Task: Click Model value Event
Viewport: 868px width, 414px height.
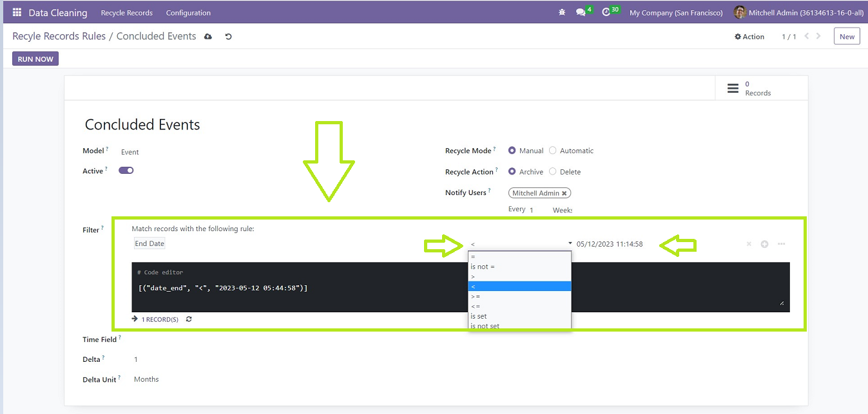Action: pyautogui.click(x=130, y=152)
